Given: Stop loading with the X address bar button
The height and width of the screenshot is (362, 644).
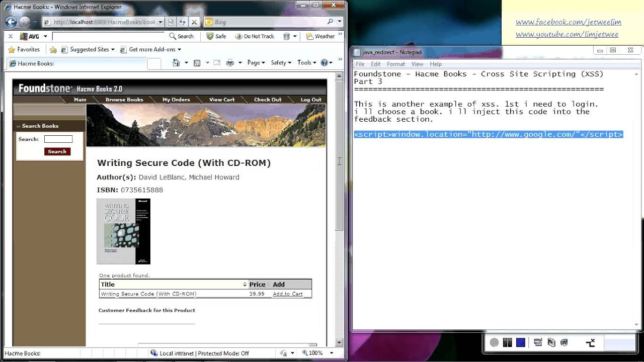Looking at the screenshot, I should tap(194, 22).
